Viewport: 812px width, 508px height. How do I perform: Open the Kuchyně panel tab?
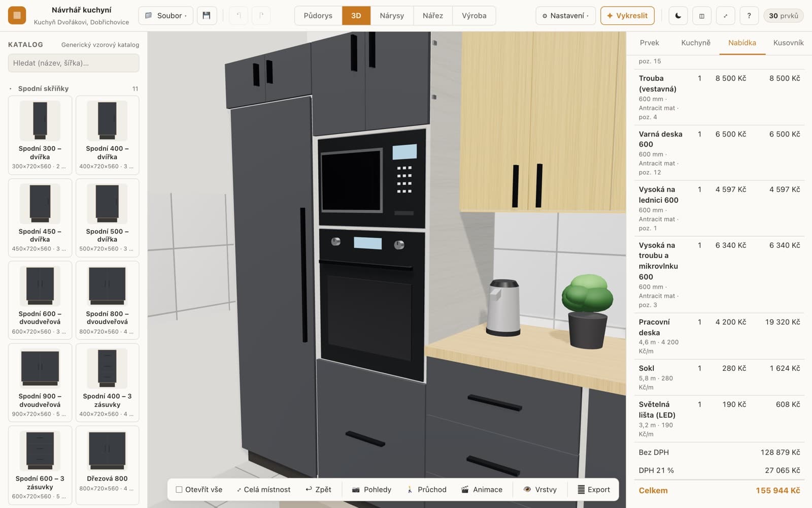696,43
